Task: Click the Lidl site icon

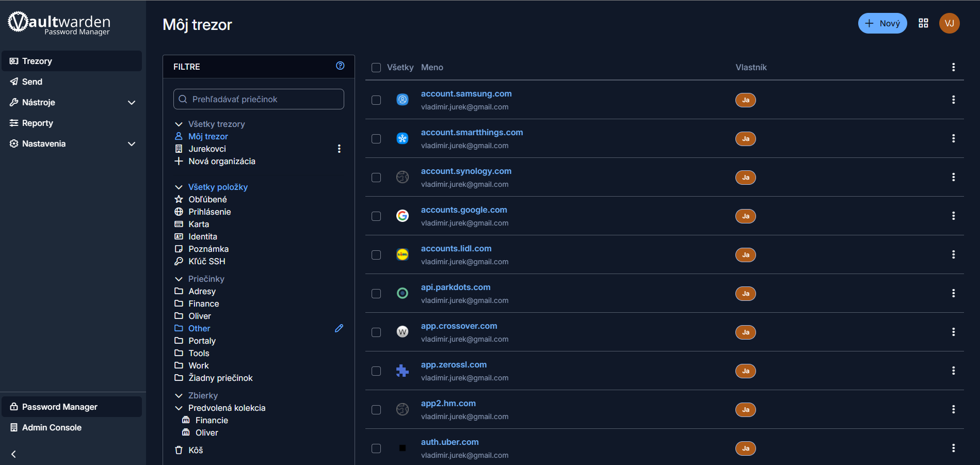Action: 403,254
